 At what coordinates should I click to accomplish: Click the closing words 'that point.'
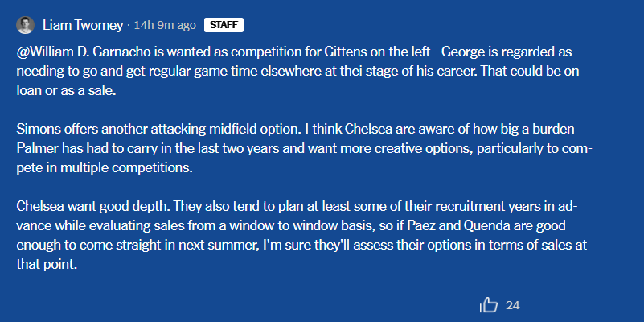pos(47,265)
